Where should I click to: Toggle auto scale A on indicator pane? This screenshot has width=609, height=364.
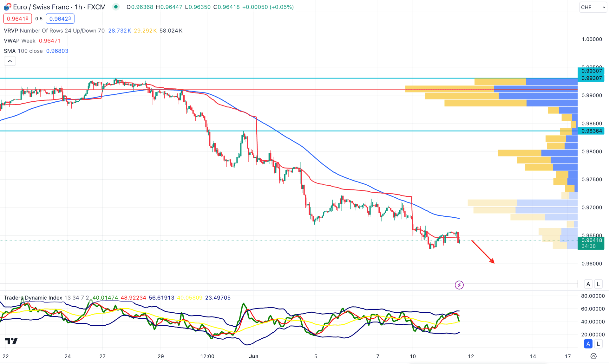click(x=588, y=344)
